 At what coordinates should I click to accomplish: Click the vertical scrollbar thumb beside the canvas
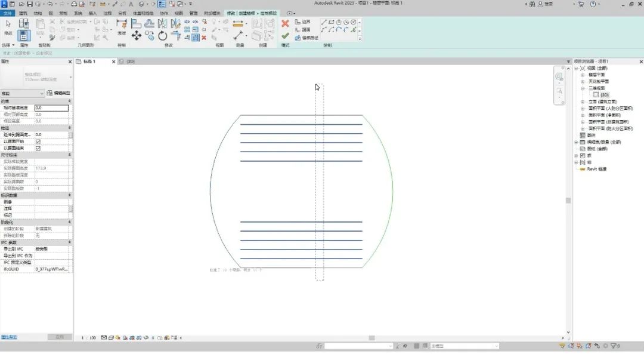[x=568, y=201]
